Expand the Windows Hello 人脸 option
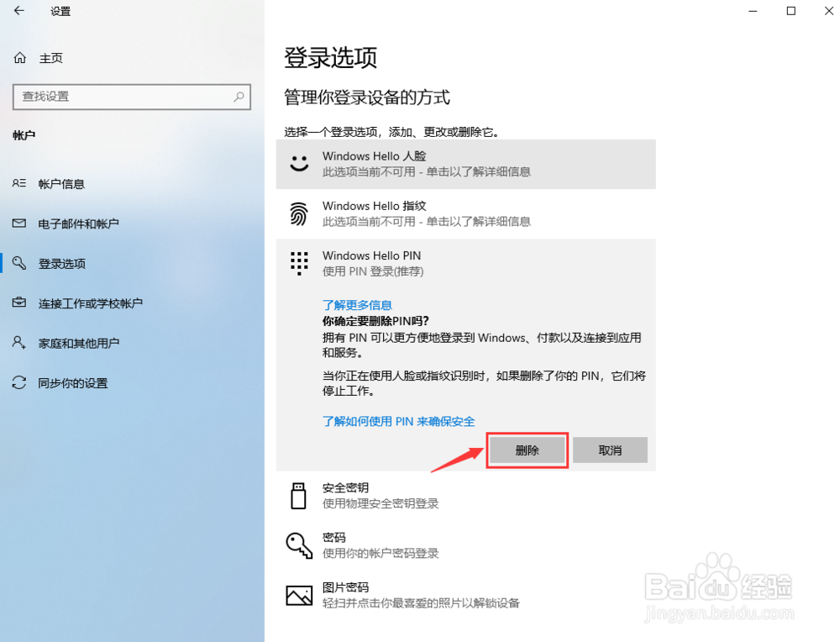Screen dimensions: 840x642 click(x=465, y=164)
